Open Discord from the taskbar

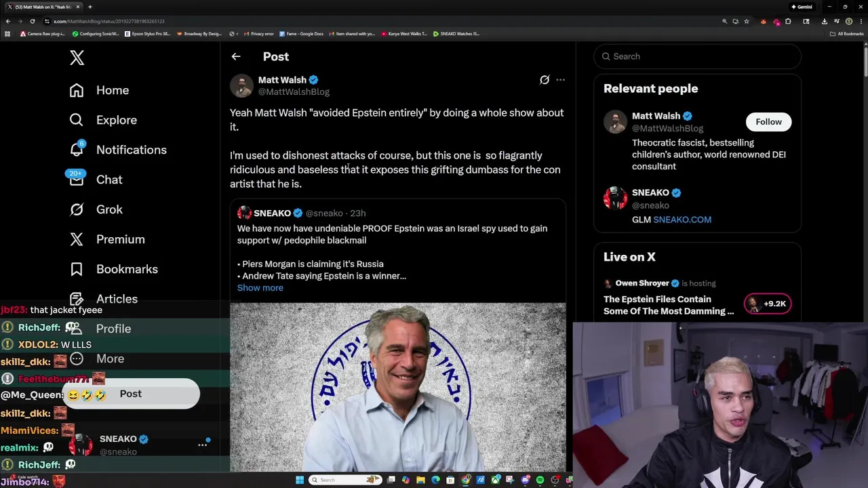[x=525, y=480]
